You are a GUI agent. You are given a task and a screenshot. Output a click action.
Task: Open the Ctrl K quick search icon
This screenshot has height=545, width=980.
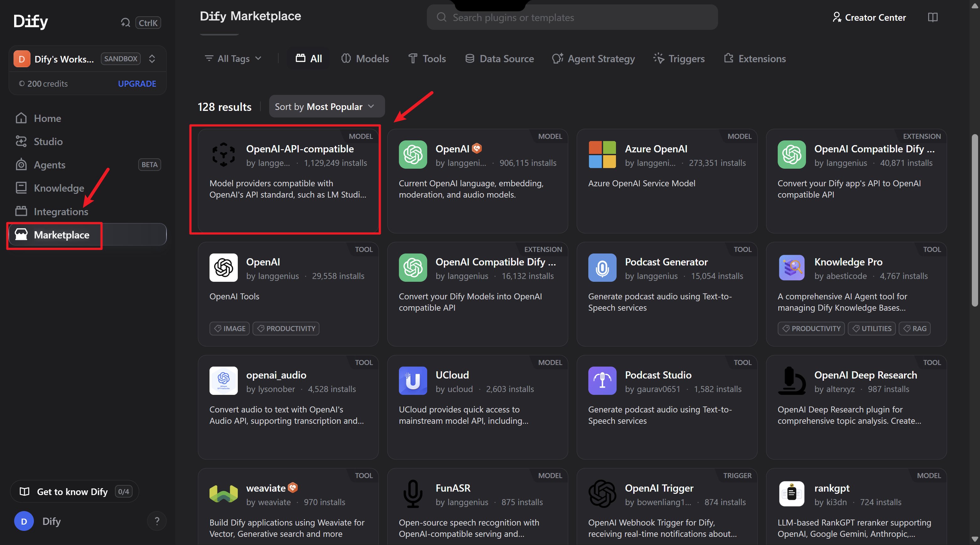pyautogui.click(x=126, y=23)
